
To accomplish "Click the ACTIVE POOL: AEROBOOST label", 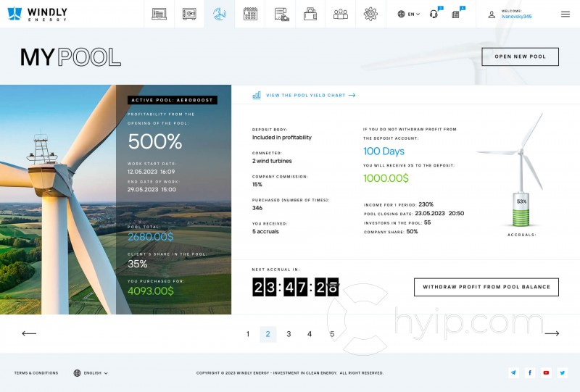I will 173,100.
